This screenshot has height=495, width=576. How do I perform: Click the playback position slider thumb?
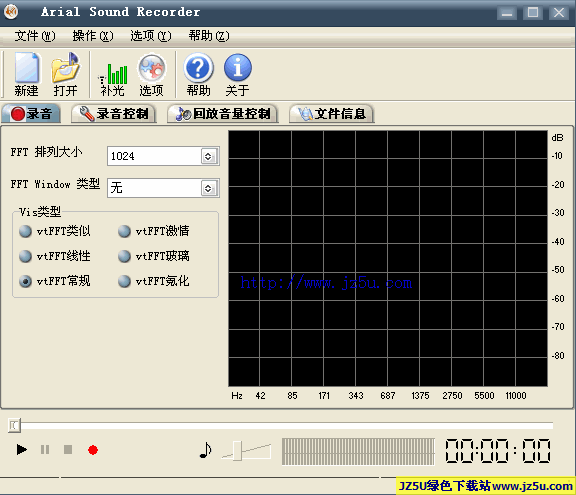[x=14, y=426]
